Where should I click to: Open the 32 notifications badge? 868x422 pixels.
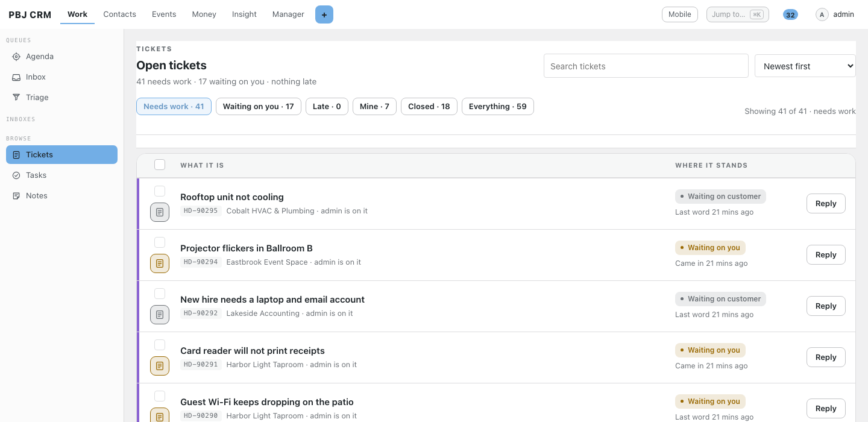tap(790, 14)
